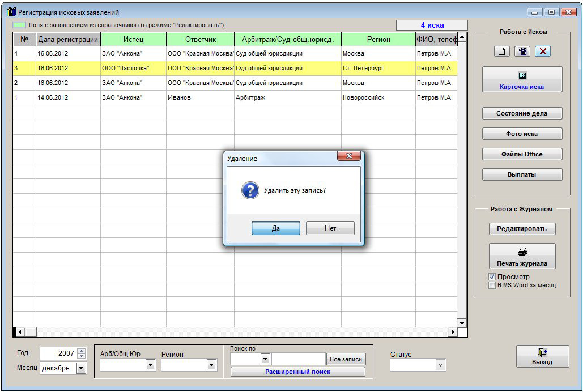Click the Ответчик column header
Image resolution: width=583 pixels, height=392 pixels.
[x=200, y=39]
